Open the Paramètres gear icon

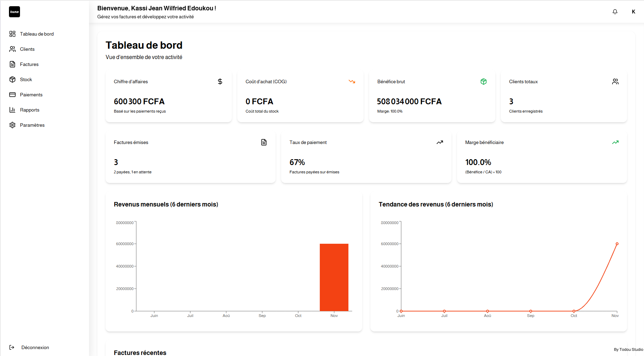(12, 125)
